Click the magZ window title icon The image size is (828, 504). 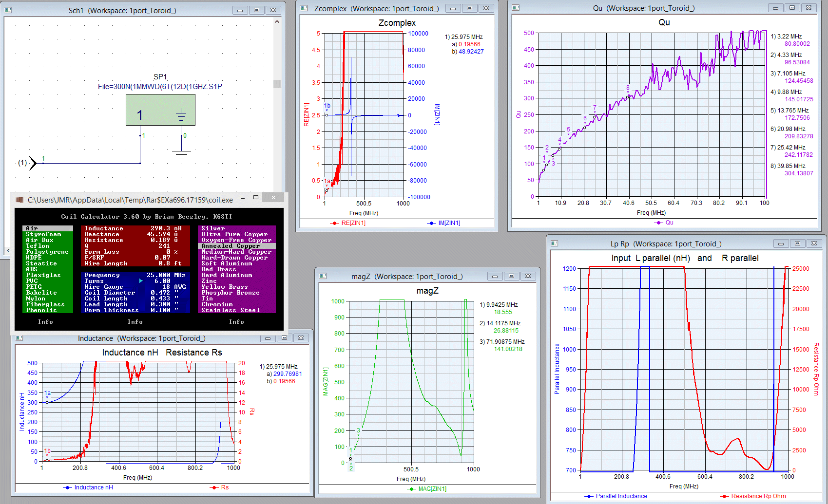click(x=323, y=276)
